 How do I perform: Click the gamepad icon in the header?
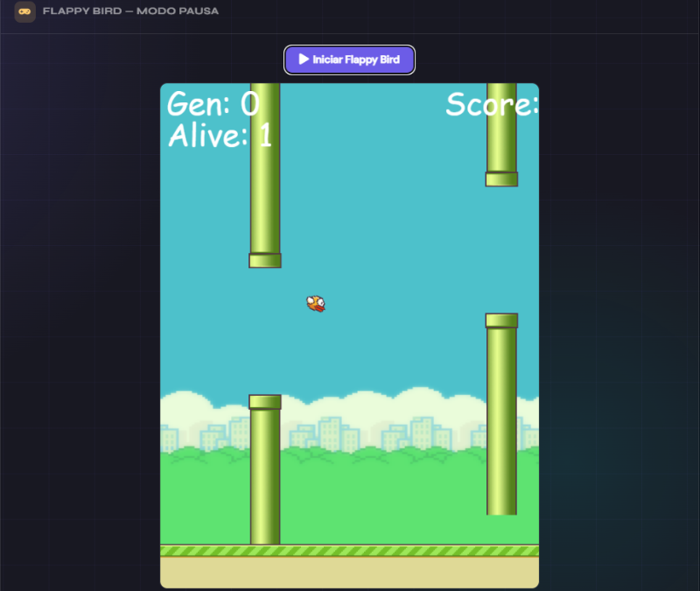click(x=25, y=11)
